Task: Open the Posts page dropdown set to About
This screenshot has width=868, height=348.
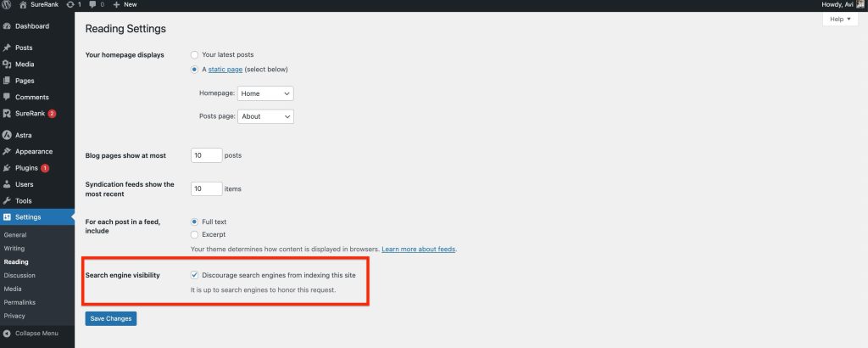Action: pos(265,116)
